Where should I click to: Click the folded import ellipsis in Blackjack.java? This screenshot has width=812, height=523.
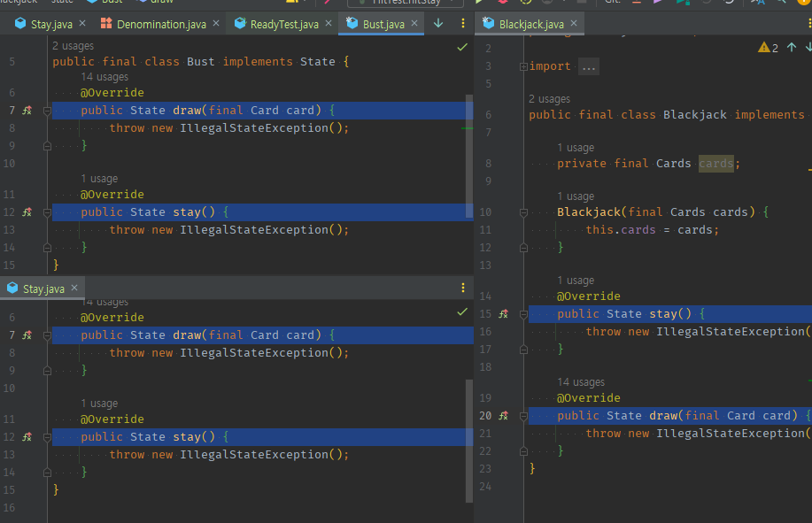point(589,66)
